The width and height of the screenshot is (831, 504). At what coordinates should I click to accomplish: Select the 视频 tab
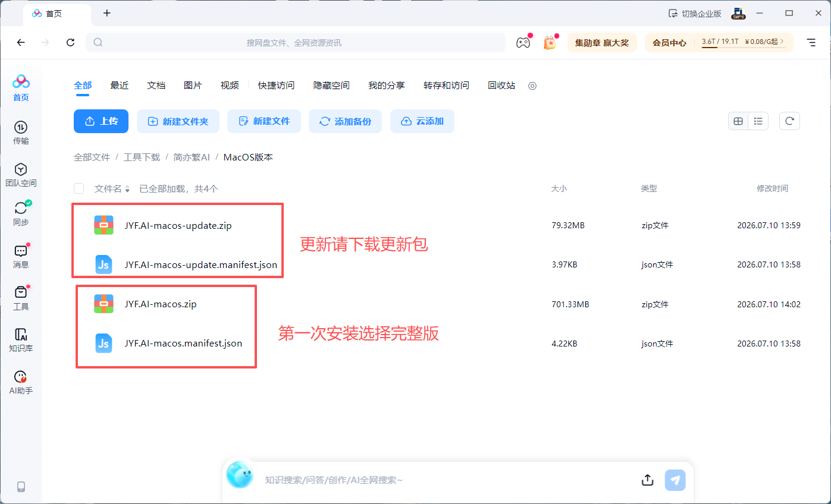(x=230, y=86)
